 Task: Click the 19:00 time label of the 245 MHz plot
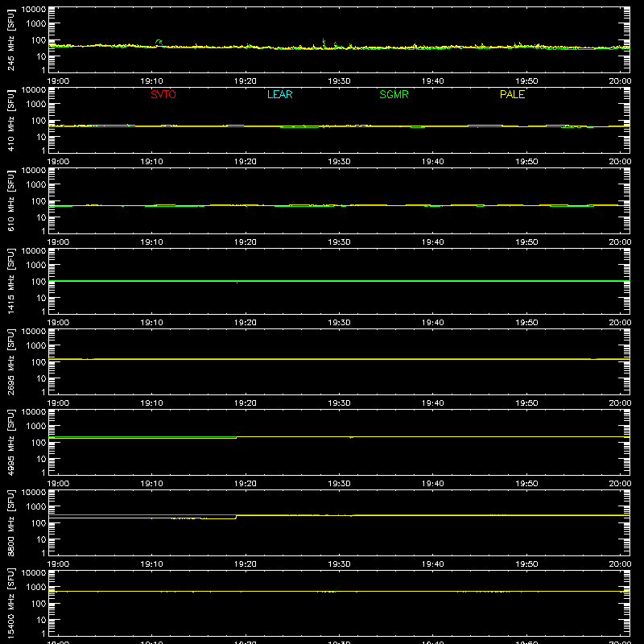point(58,81)
